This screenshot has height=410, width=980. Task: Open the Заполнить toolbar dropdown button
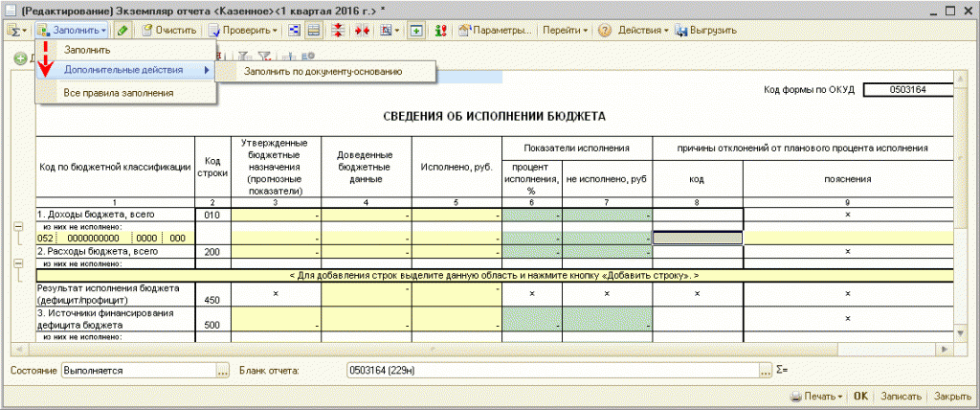(73, 30)
